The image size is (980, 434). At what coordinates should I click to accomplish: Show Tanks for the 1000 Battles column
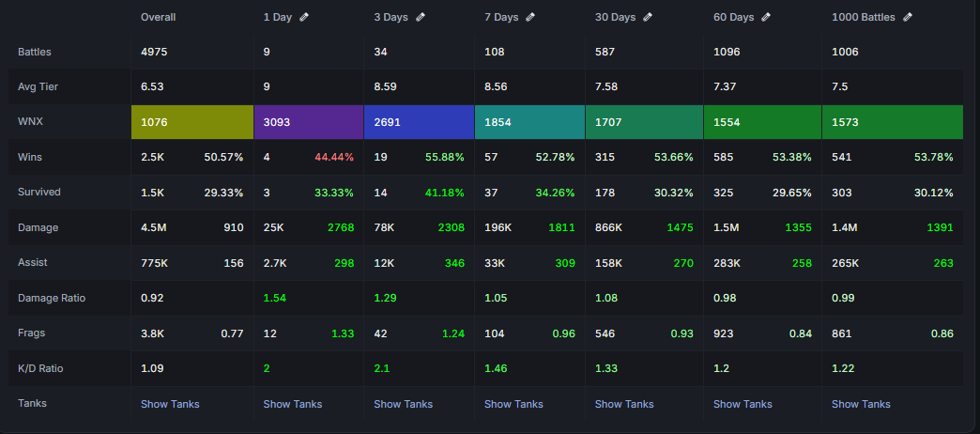tap(861, 404)
